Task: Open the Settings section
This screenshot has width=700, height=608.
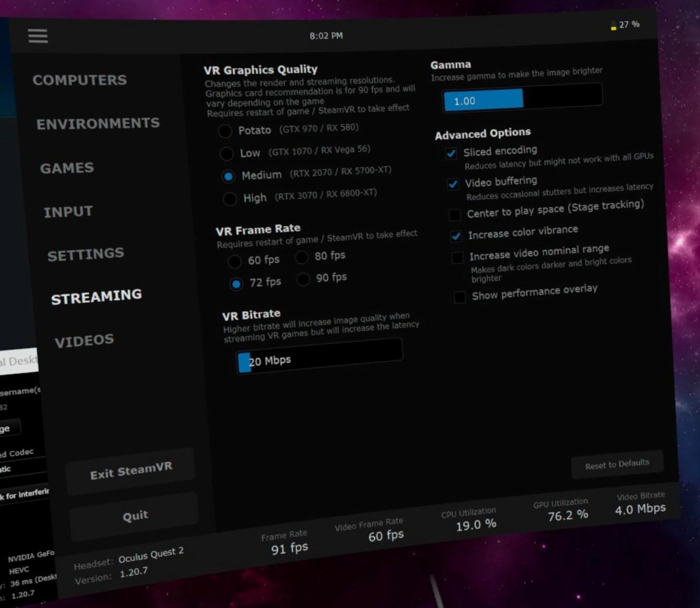Action: [86, 254]
